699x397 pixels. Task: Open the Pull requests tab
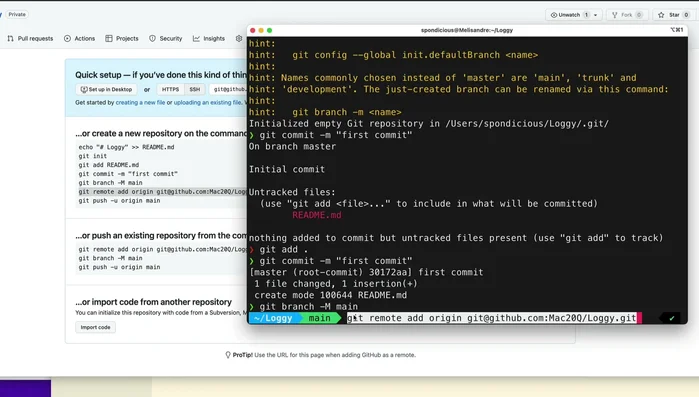(30, 39)
